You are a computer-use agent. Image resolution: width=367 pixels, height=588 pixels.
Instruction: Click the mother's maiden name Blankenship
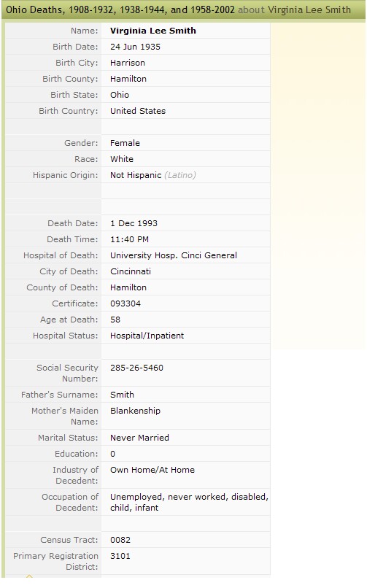tap(135, 411)
